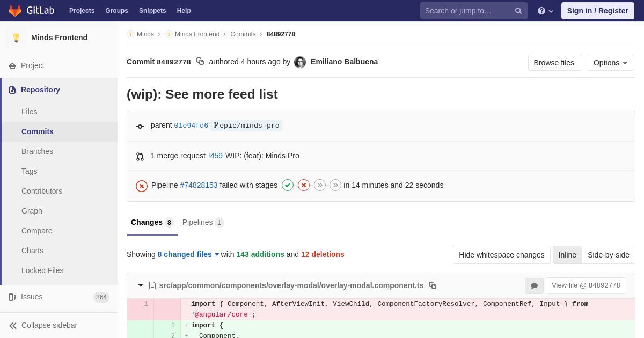Click the first skipped stage icon

click(320, 185)
